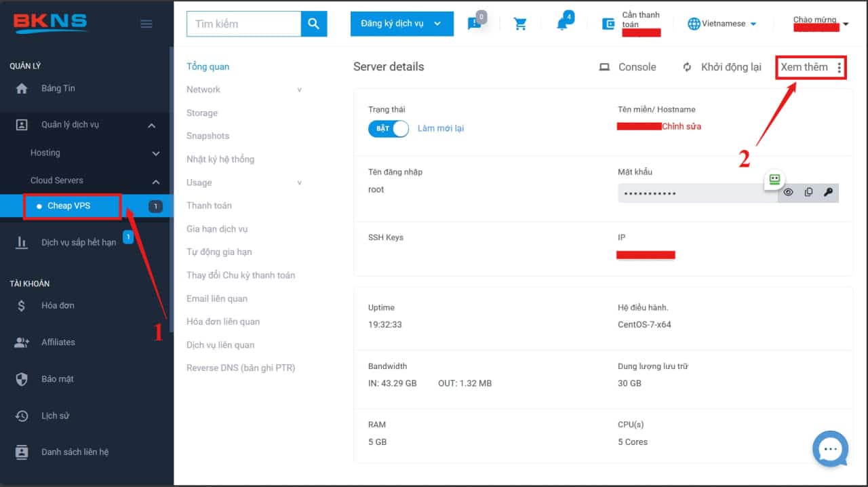
Task: Click the globe language icon
Action: [693, 24]
